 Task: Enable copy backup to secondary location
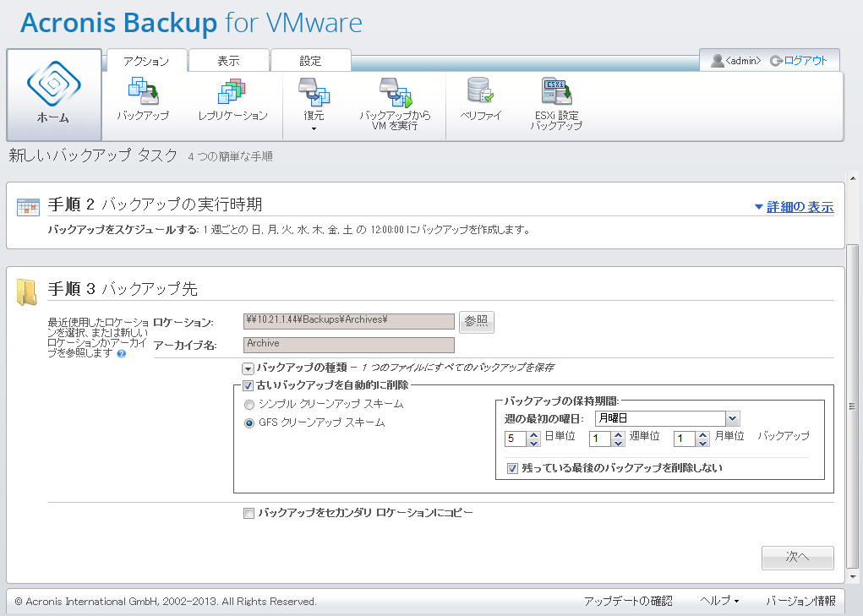point(249,513)
